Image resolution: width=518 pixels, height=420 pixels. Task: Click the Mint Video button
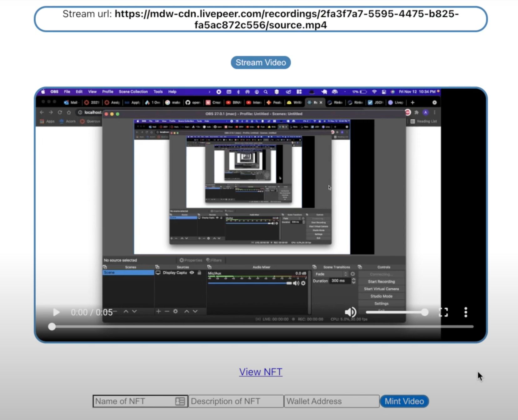point(404,401)
